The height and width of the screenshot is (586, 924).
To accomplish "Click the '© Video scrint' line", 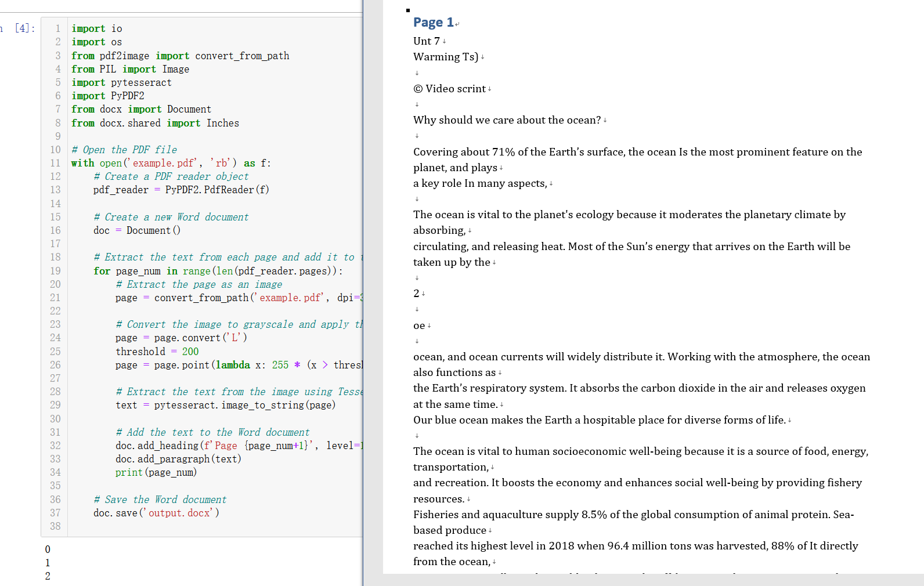I will pyautogui.click(x=449, y=89).
